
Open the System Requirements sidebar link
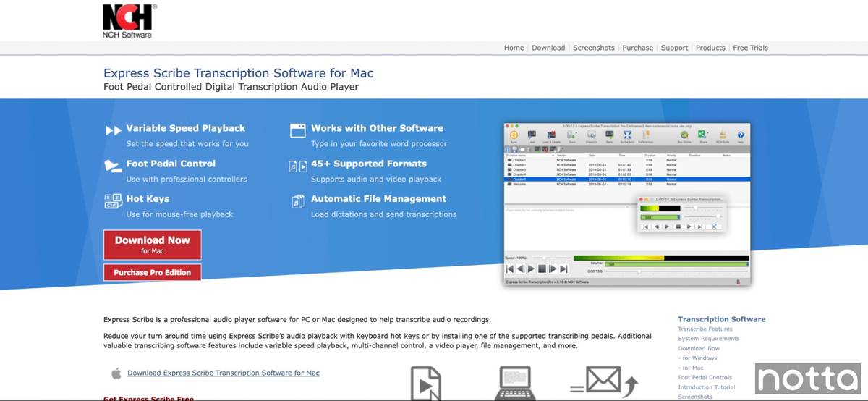click(709, 339)
